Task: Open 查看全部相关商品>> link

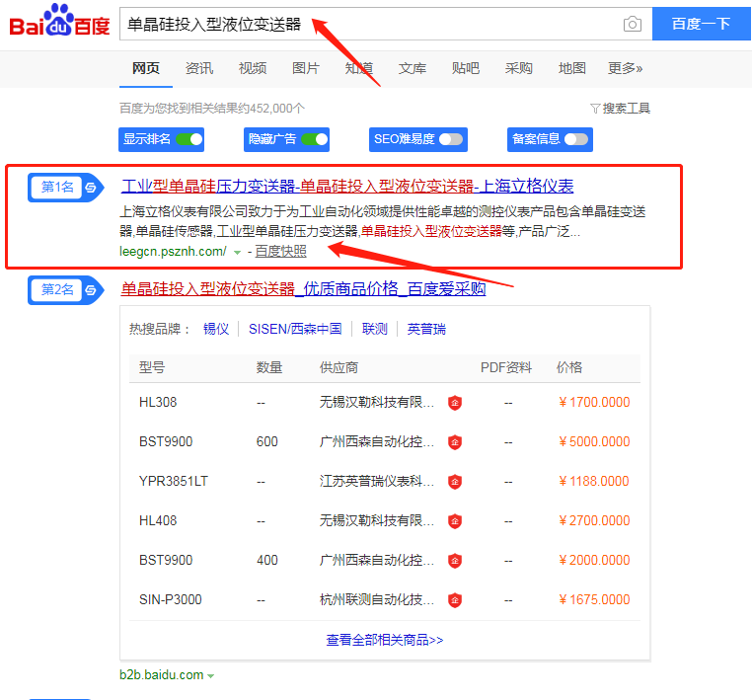Action: (385, 640)
